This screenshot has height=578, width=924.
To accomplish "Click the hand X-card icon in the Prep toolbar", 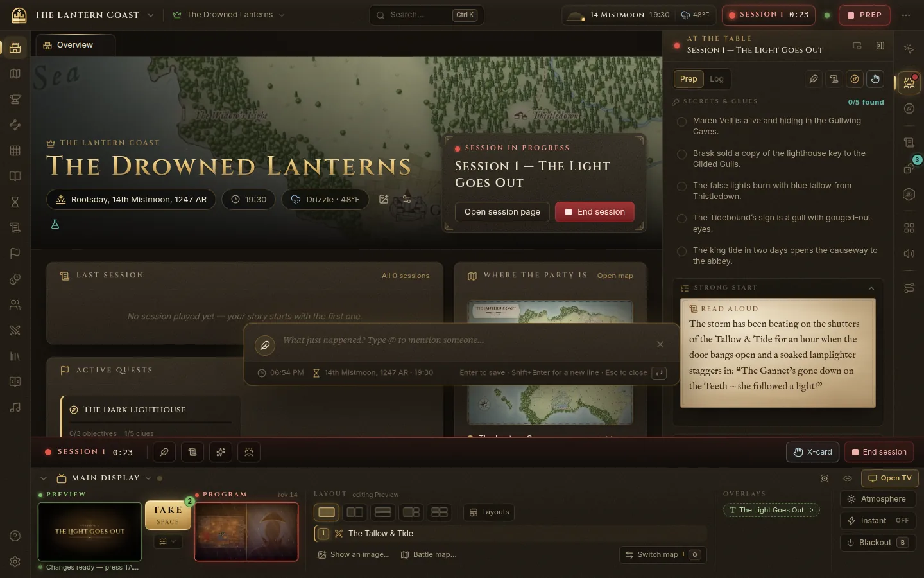I will (875, 79).
